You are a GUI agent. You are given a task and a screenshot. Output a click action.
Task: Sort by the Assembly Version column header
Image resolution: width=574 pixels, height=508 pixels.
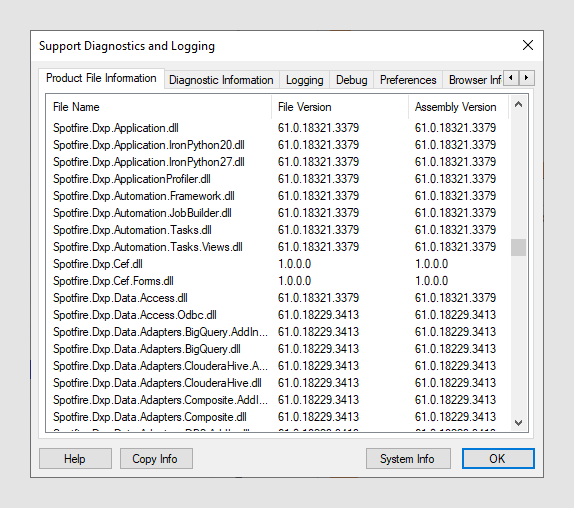[459, 107]
